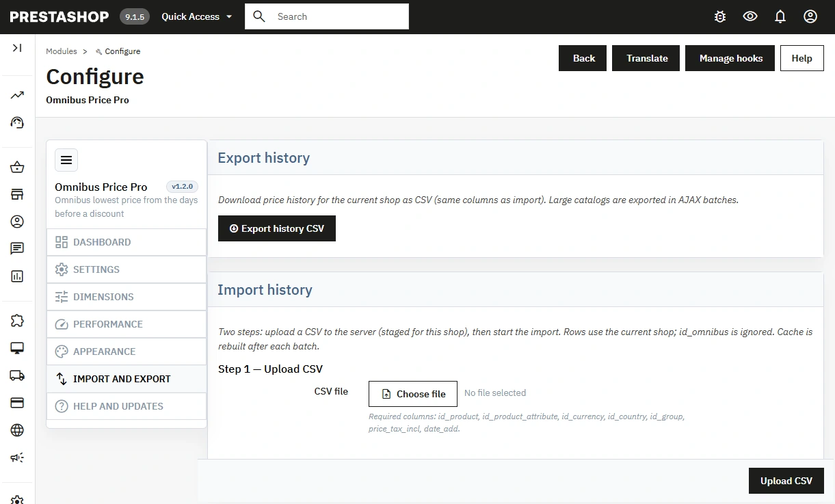Click the v1.2.0 module version badge
Image resolution: width=835 pixels, height=504 pixels.
click(183, 186)
